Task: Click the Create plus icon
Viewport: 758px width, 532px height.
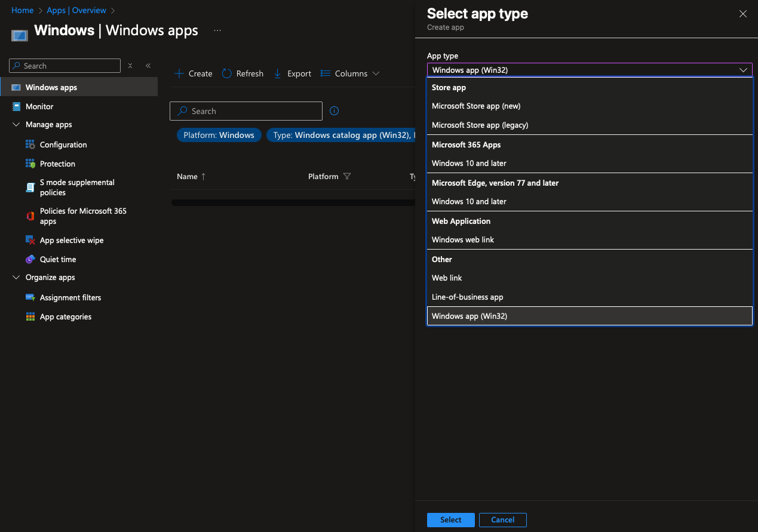Action: [179, 73]
